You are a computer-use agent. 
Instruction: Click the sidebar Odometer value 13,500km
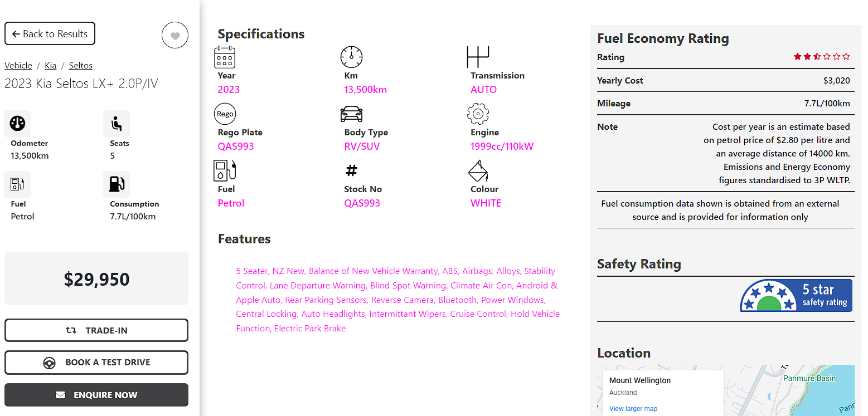(30, 156)
